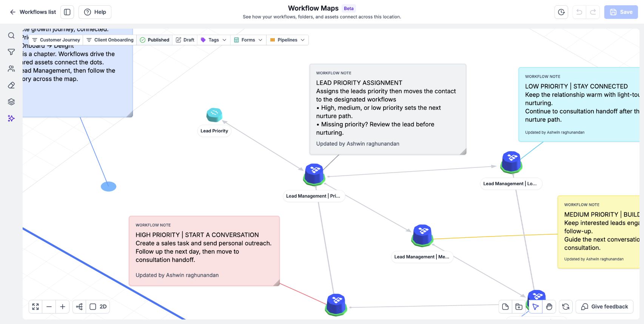Click the pink High Priority workflow note
Viewport: 644px width, 324px height.
click(x=204, y=251)
